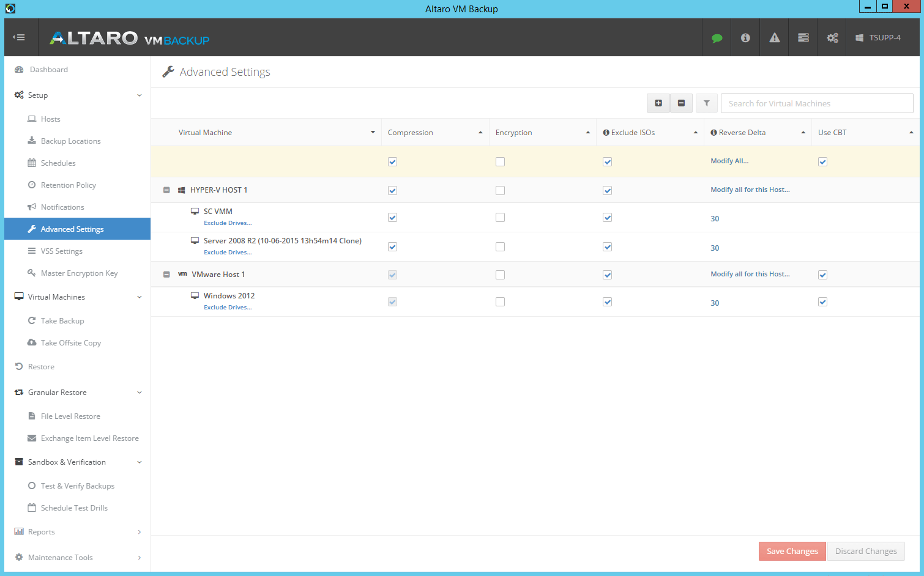Viewport: 924px width, 576px height.
Task: Open Exclude Drives for Windows 2012
Action: pyautogui.click(x=228, y=307)
